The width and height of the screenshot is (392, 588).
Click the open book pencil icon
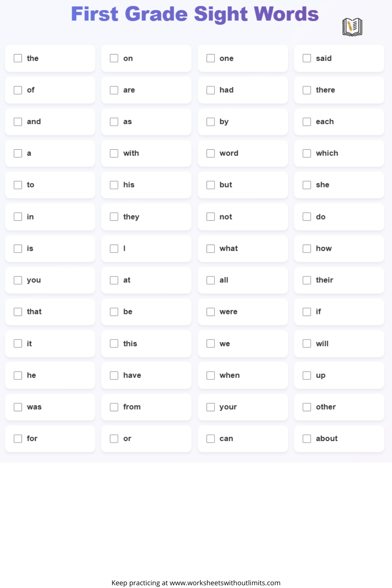pyautogui.click(x=352, y=27)
